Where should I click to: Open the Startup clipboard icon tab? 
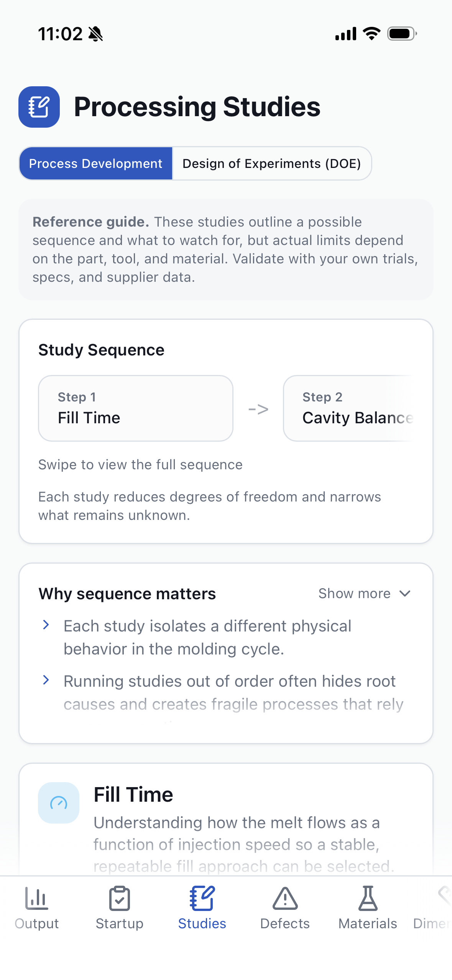(120, 898)
